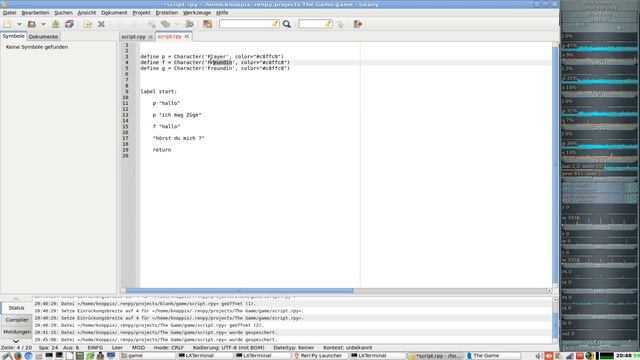Click the network tray icon
Screen dimensions: 640x360
click(570, 356)
